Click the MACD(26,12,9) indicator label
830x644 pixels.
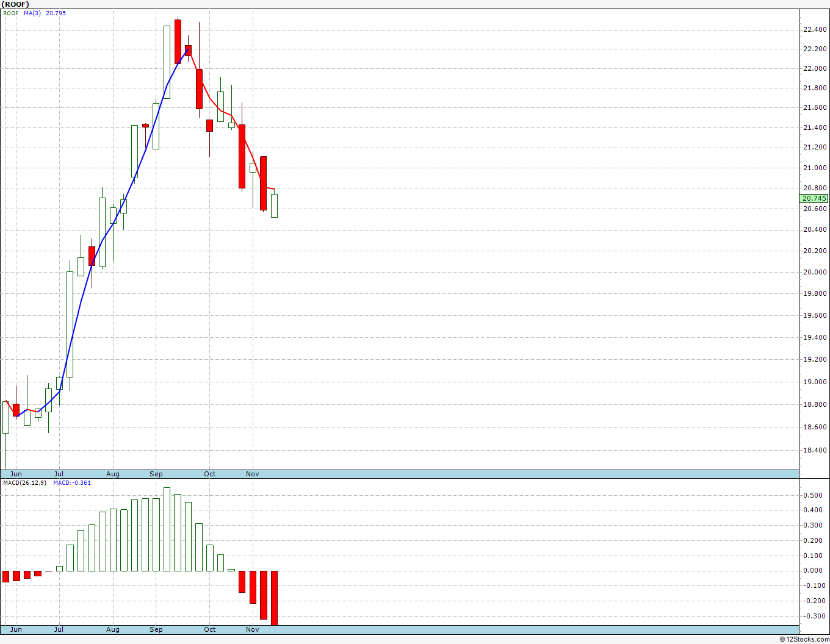(x=24, y=482)
